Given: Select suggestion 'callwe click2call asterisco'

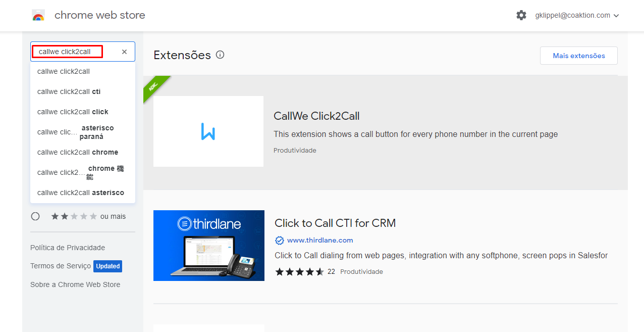Looking at the screenshot, I should click(x=83, y=193).
